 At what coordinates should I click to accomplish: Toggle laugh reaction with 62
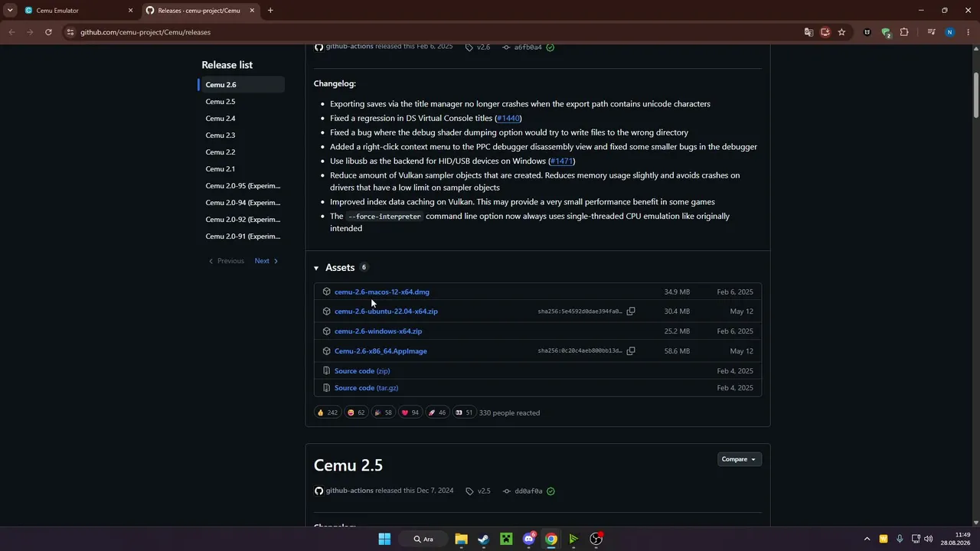356,412
